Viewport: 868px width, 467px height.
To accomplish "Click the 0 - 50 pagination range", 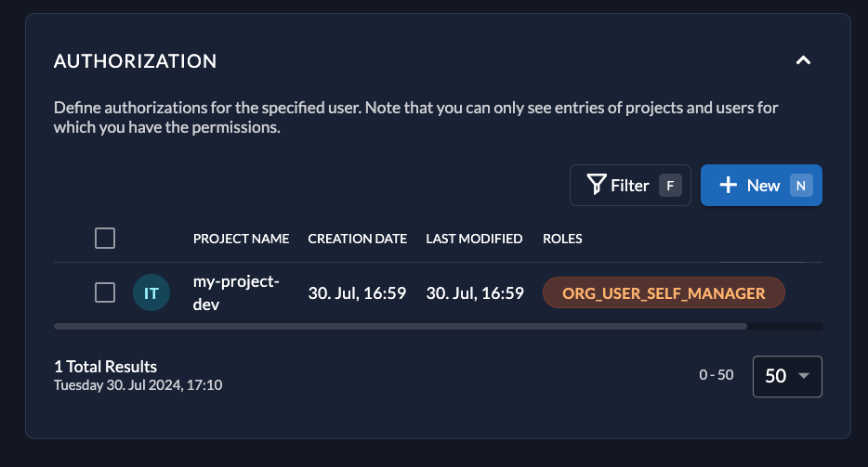I will pyautogui.click(x=717, y=374).
